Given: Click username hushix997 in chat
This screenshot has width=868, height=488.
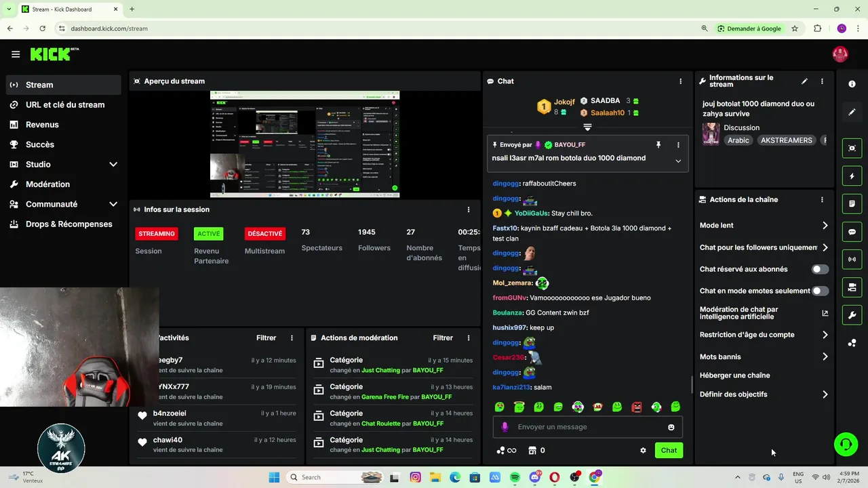Looking at the screenshot, I should [509, 327].
